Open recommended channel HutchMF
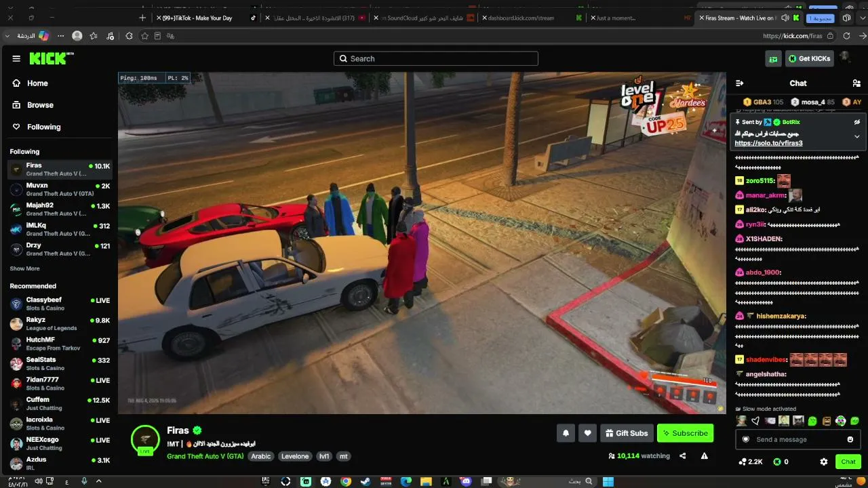The image size is (868, 488). coord(60,344)
